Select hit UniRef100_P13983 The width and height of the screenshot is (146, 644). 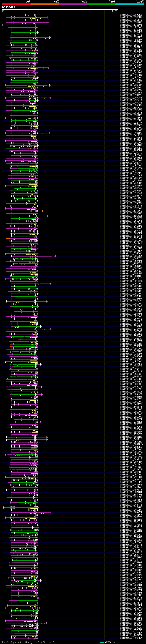coord(131,140)
